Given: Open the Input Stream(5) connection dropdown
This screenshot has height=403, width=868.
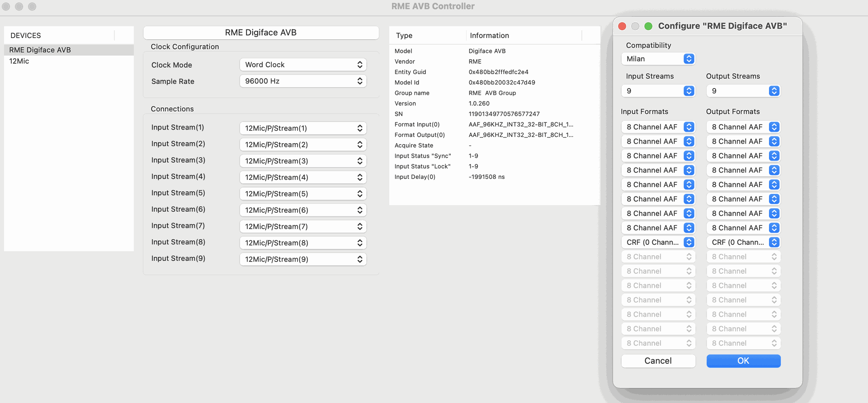Looking at the screenshot, I should (x=302, y=194).
